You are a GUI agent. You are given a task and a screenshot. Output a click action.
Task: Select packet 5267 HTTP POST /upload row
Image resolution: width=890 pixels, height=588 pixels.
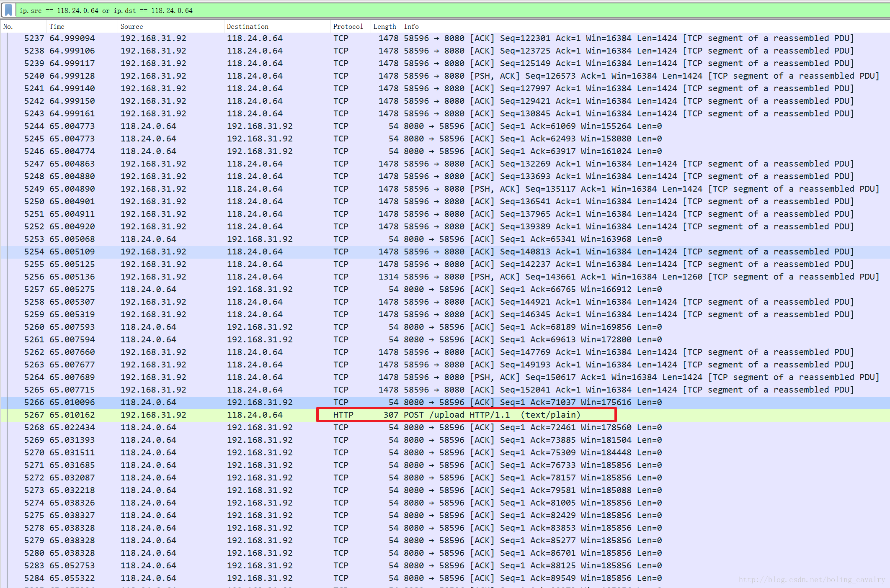click(x=445, y=415)
